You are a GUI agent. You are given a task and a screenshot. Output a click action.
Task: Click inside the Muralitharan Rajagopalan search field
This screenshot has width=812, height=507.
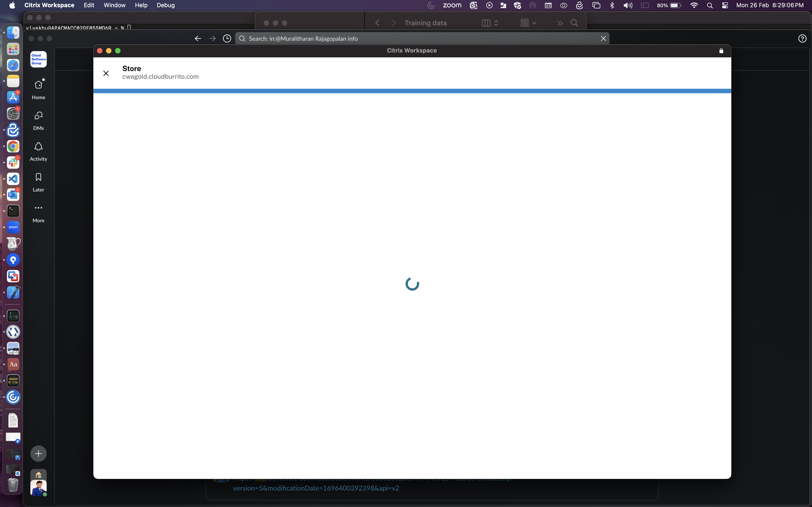pyautogui.click(x=369, y=38)
